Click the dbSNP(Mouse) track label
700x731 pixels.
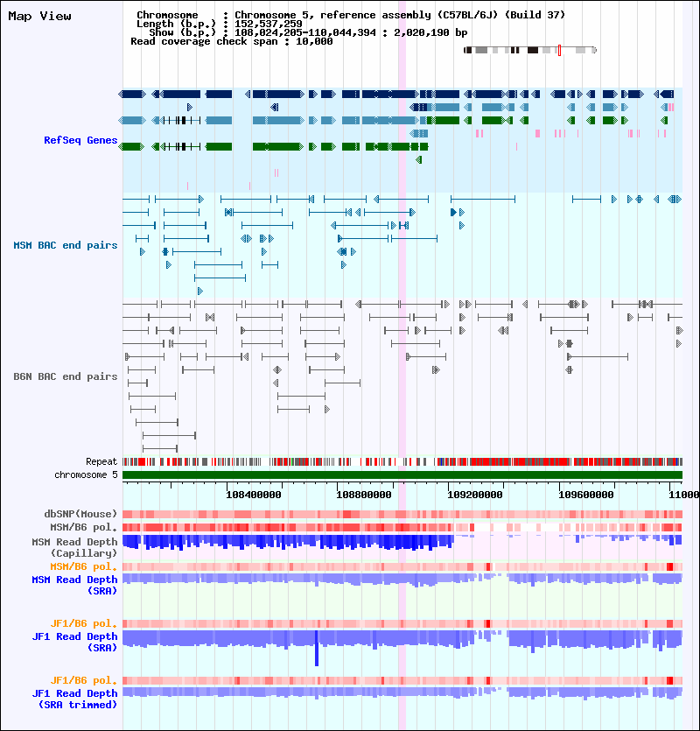coord(80,514)
